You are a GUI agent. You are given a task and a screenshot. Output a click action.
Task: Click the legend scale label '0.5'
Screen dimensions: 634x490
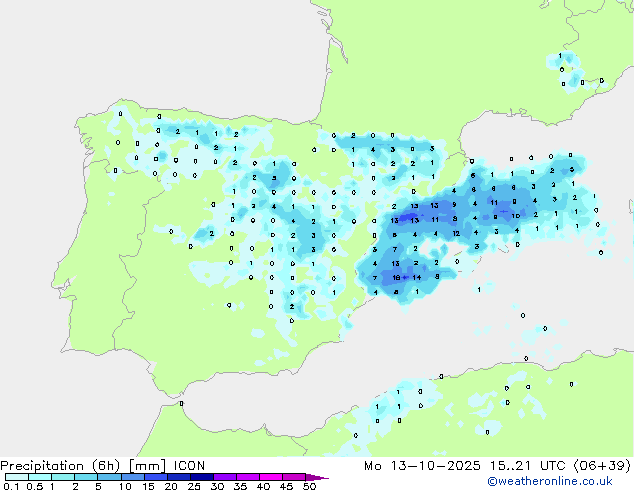tap(34, 486)
